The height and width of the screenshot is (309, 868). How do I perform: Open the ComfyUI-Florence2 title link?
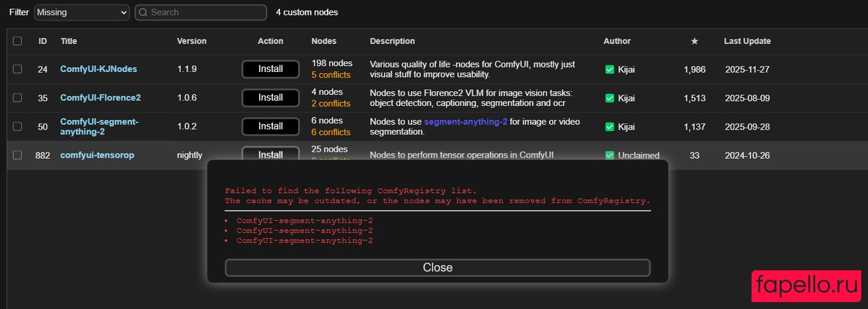click(100, 98)
